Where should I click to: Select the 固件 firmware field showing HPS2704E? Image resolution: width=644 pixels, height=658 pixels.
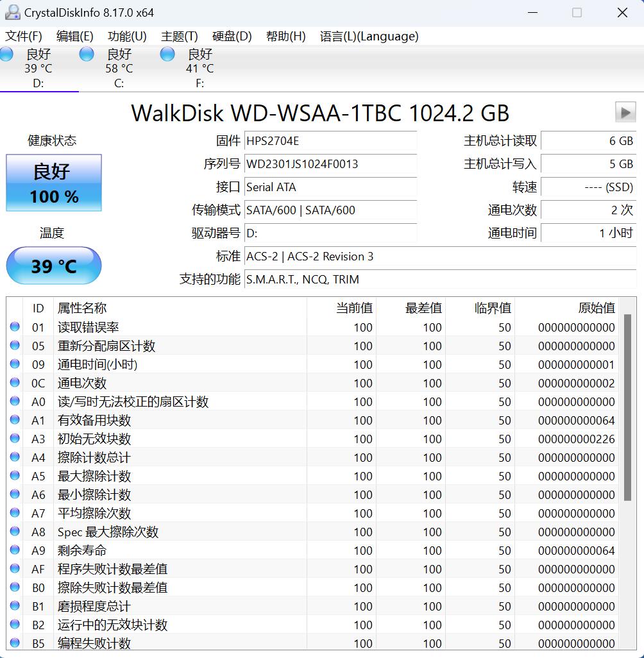(331, 140)
